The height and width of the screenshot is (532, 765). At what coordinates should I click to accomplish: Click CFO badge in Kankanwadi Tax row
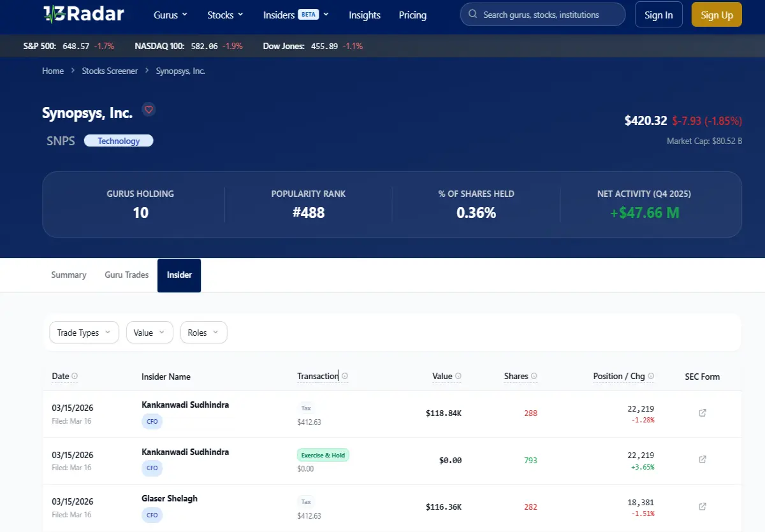click(152, 421)
